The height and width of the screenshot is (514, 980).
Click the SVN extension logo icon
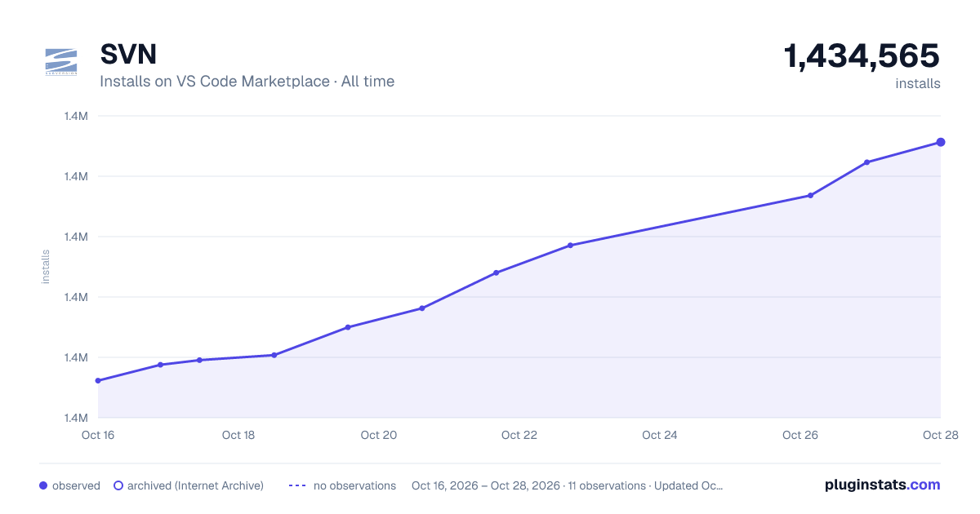coord(61,63)
